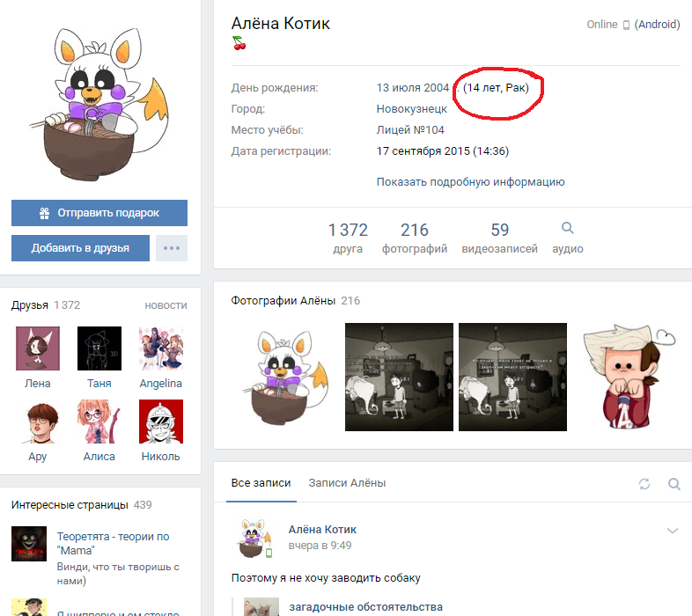This screenshot has height=616, width=692.
Task: Switch to Записи Алёны tab
Action: click(x=347, y=483)
